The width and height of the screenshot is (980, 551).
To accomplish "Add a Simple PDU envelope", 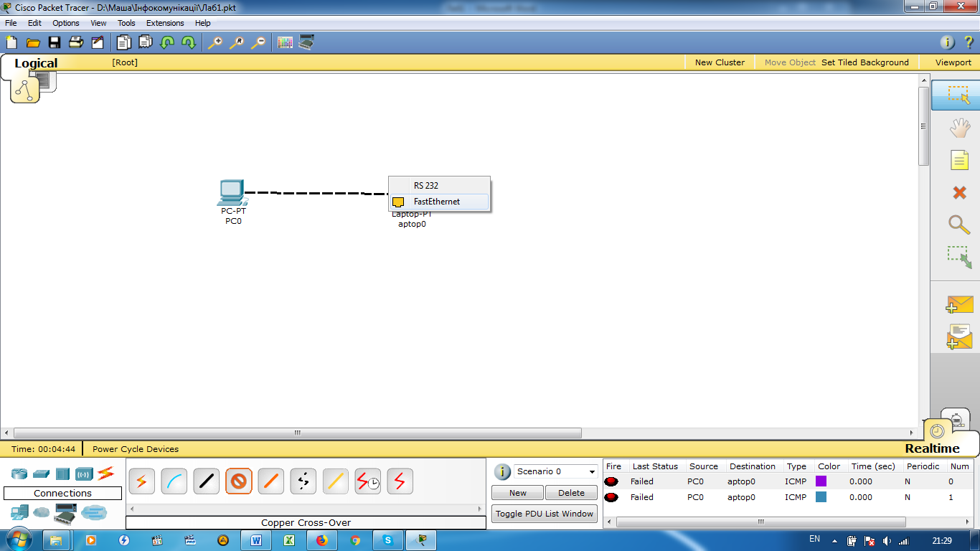I will (959, 304).
